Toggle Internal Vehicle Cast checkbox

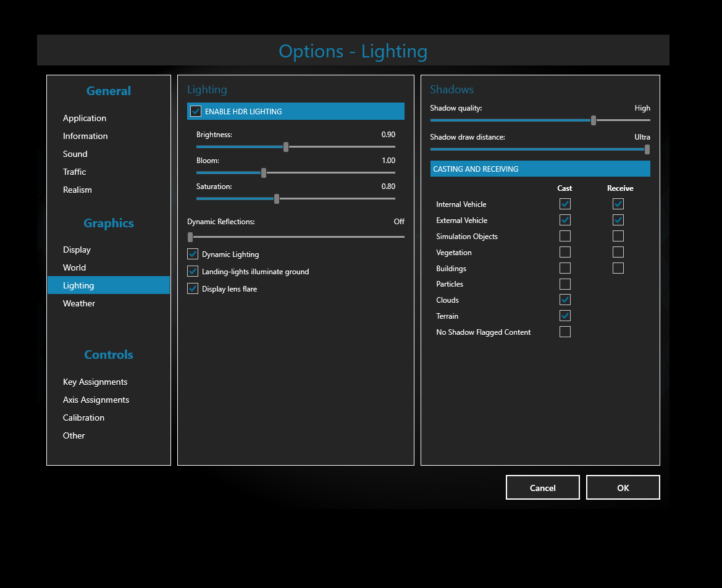point(565,204)
